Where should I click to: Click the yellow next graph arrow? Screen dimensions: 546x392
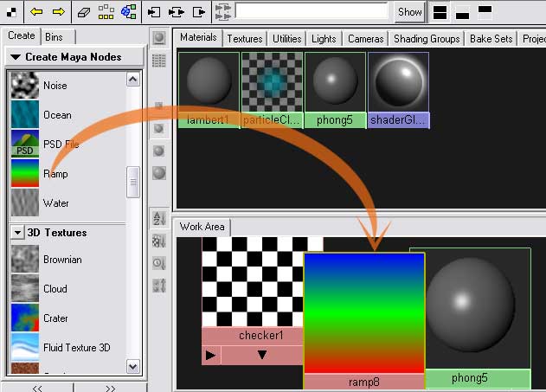click(x=58, y=12)
